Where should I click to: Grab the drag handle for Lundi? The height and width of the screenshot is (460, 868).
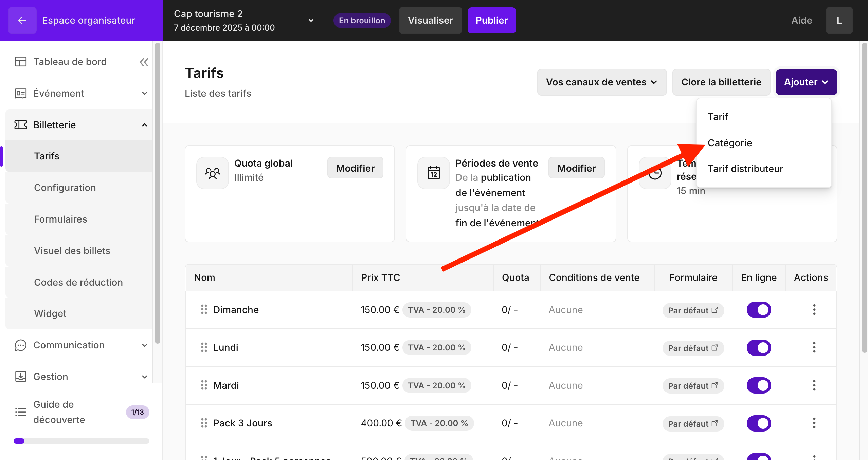204,347
